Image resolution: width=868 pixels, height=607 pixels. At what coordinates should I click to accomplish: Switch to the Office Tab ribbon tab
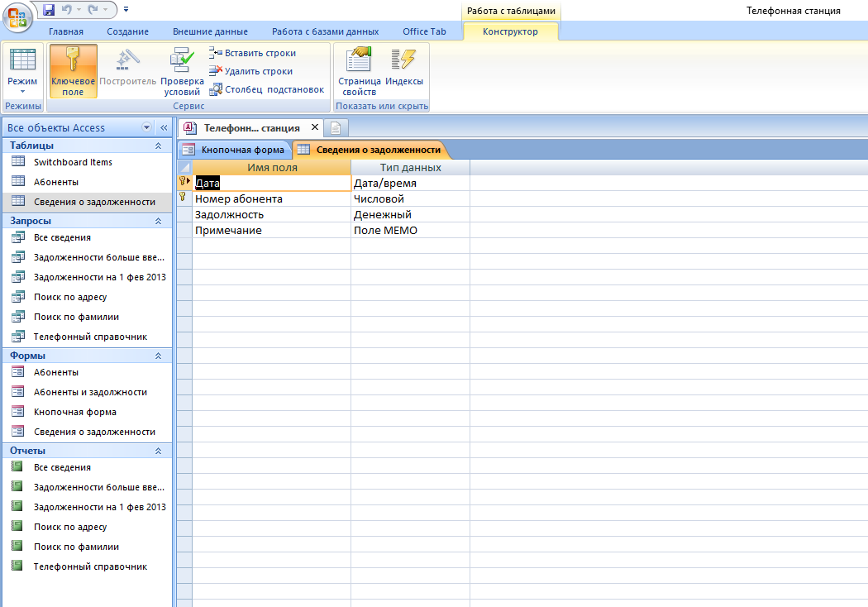click(x=424, y=31)
